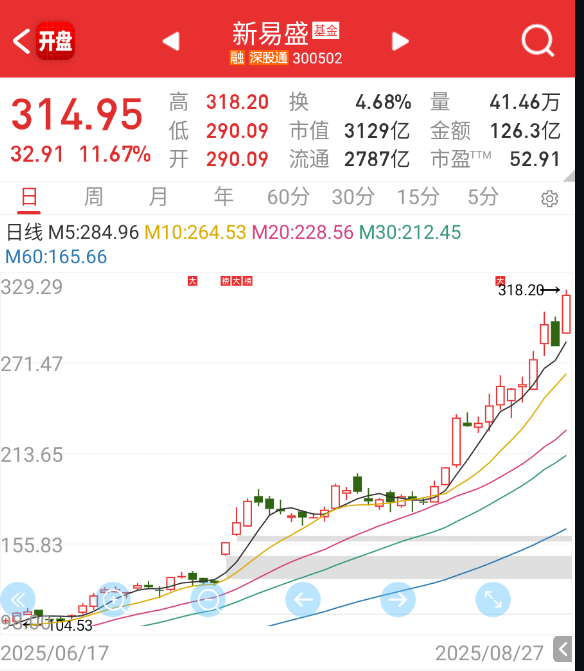The height and width of the screenshot is (671, 584).
Task: Jump to earliest data double-arrow button
Action: (x=18, y=600)
